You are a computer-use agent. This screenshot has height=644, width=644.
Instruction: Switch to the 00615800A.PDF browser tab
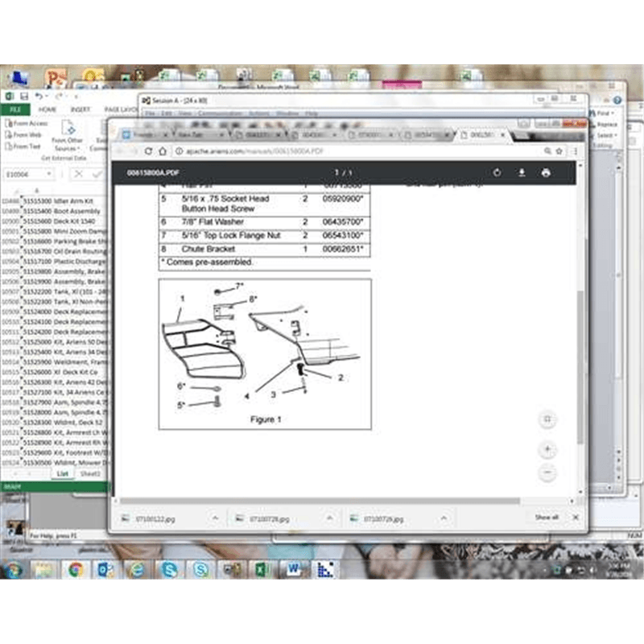click(481, 135)
